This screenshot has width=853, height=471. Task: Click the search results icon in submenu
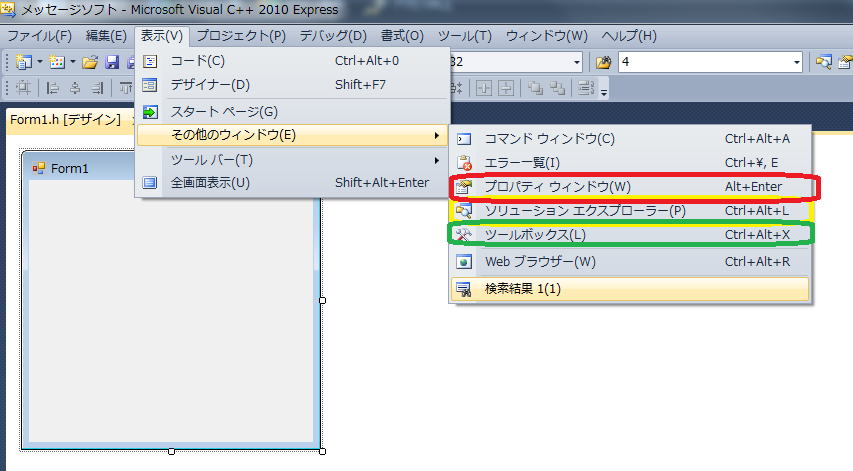tap(463, 289)
